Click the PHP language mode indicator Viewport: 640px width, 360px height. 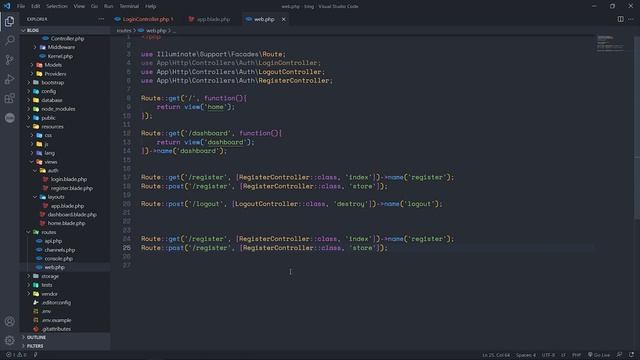576,355
